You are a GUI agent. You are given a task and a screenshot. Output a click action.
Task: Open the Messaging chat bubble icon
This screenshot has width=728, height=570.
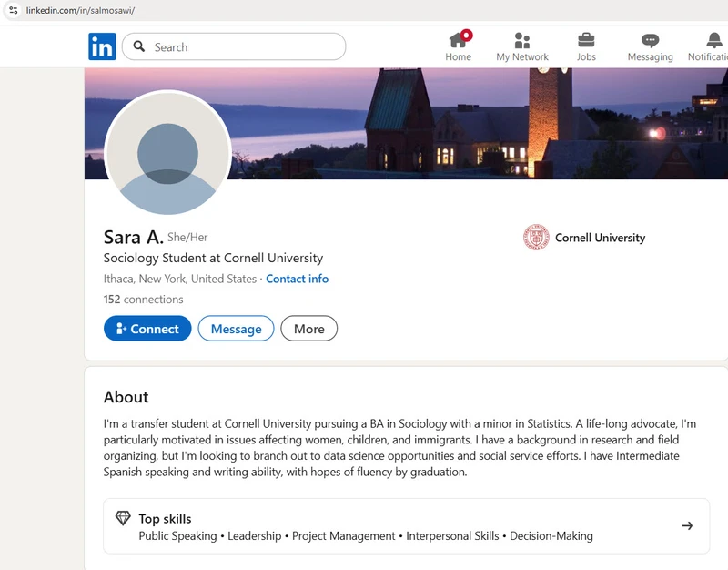tap(650, 40)
